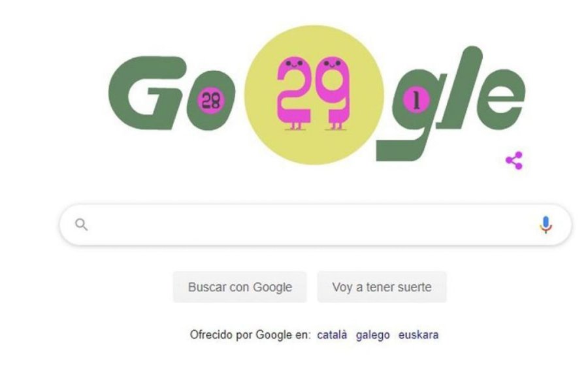Image resolution: width=588 pixels, height=392 pixels.
Task: Click the Buscar con Google button
Action: coord(240,287)
